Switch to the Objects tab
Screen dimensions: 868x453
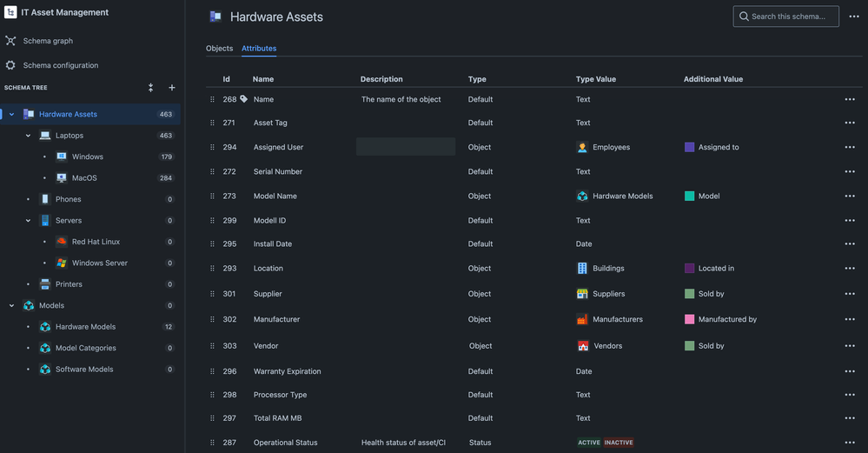click(219, 48)
